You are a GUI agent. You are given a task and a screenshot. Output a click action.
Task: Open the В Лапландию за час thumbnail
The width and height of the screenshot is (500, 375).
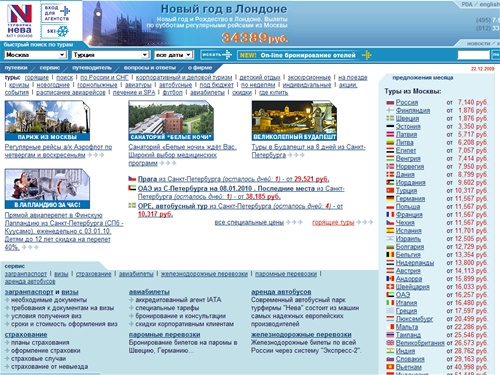click(47, 189)
